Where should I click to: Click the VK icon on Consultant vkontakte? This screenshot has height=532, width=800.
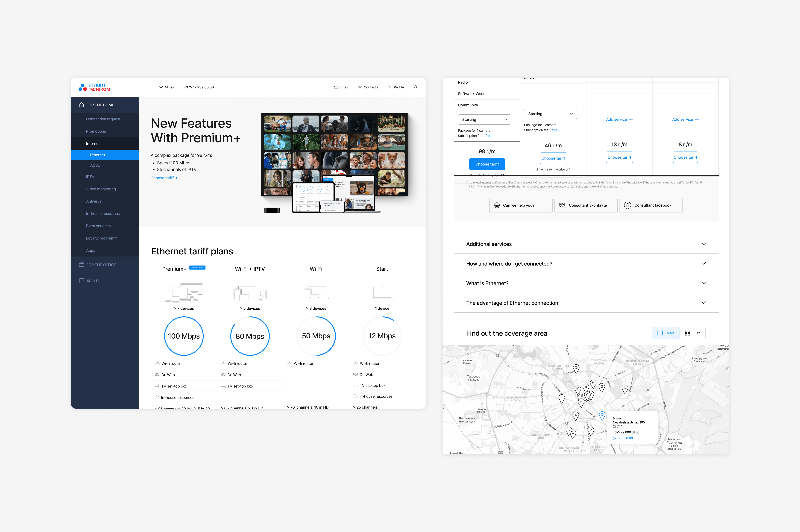(x=562, y=205)
